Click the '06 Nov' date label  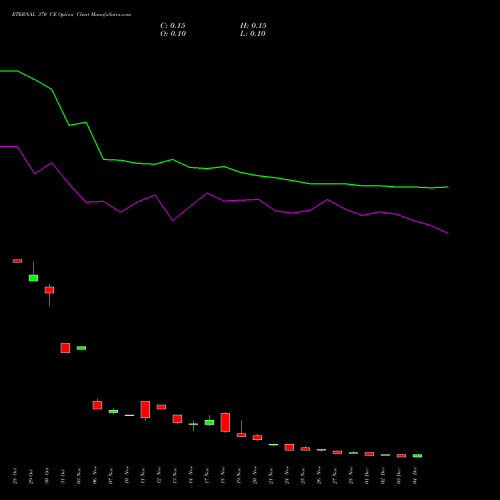95,475
